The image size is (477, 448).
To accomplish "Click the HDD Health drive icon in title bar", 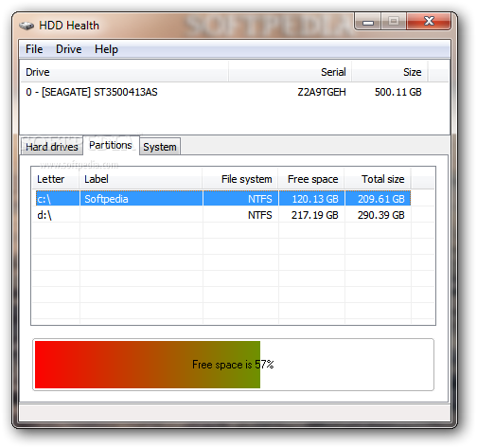I will click(26, 26).
